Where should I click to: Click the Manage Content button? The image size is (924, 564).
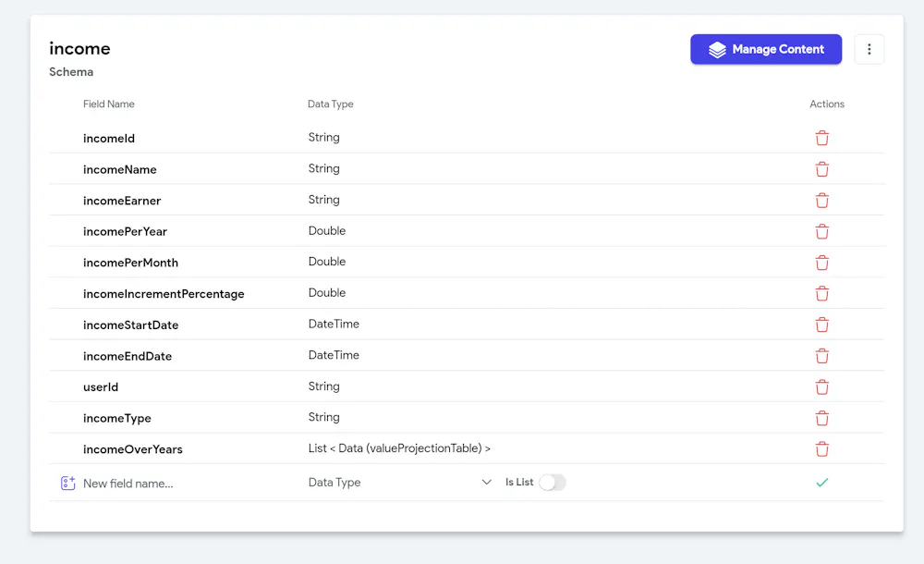click(x=766, y=50)
